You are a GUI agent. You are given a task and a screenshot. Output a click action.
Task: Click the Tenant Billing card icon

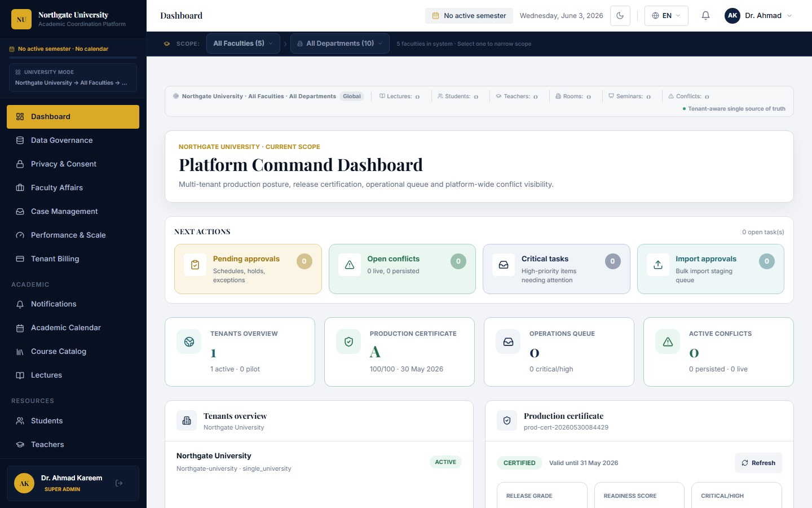[20, 259]
